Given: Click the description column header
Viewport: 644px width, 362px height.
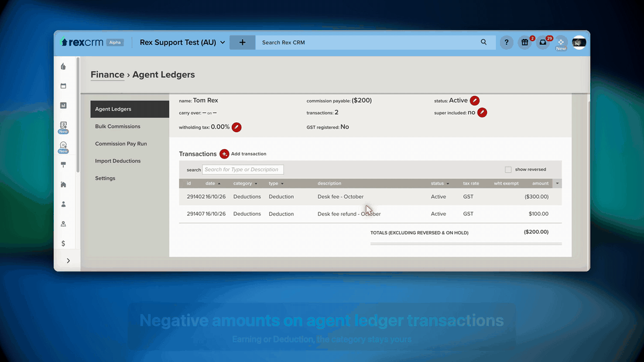Looking at the screenshot, I should coord(330,184).
